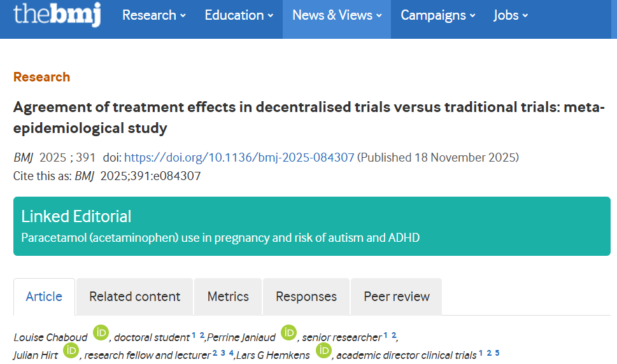The height and width of the screenshot is (364, 617).
Task: View the Peer review tab
Action: pyautogui.click(x=397, y=297)
